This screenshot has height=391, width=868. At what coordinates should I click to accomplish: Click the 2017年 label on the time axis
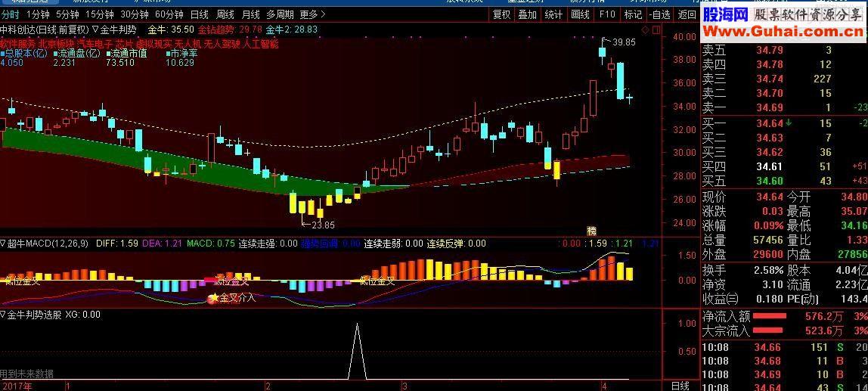[17, 386]
